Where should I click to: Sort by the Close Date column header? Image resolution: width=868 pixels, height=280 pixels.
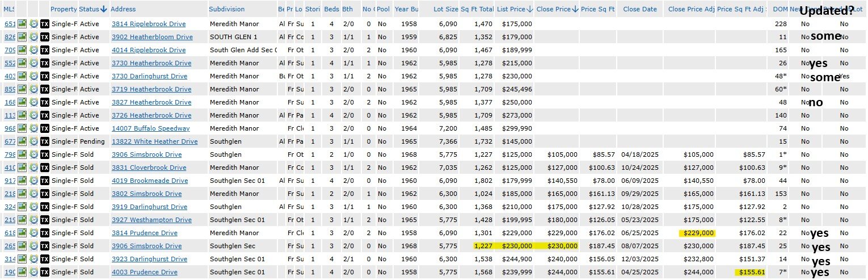639,9
